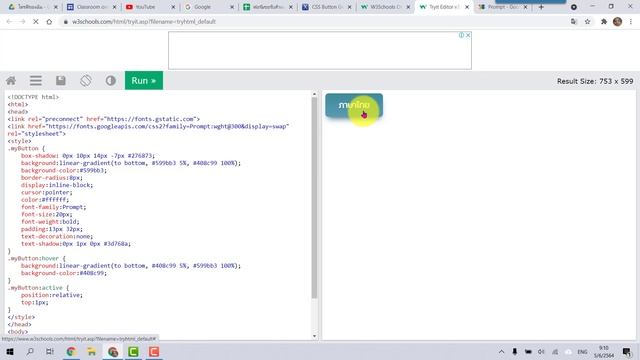Open the volume control in tray
The height and width of the screenshot is (360, 640).
[x=541, y=351]
